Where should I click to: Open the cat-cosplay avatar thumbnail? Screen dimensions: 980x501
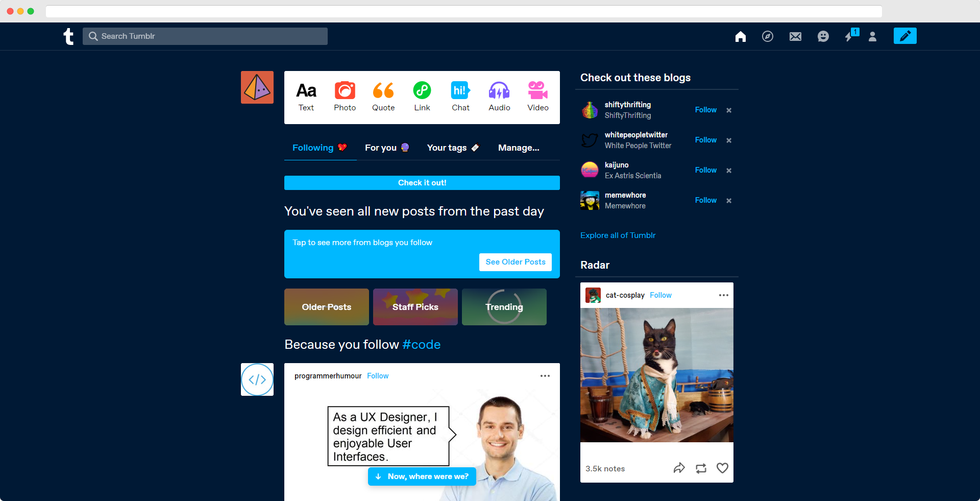(593, 295)
